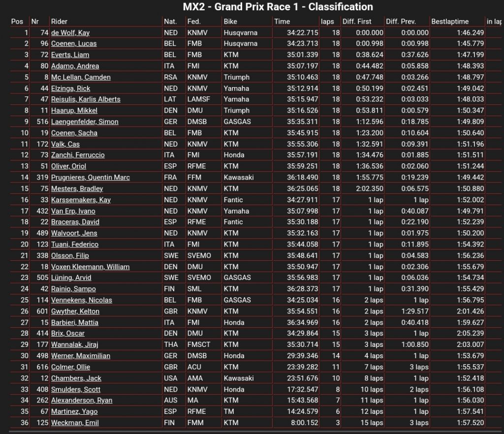Click Everts, Liam rider name
The height and width of the screenshot is (434, 504).
point(70,55)
